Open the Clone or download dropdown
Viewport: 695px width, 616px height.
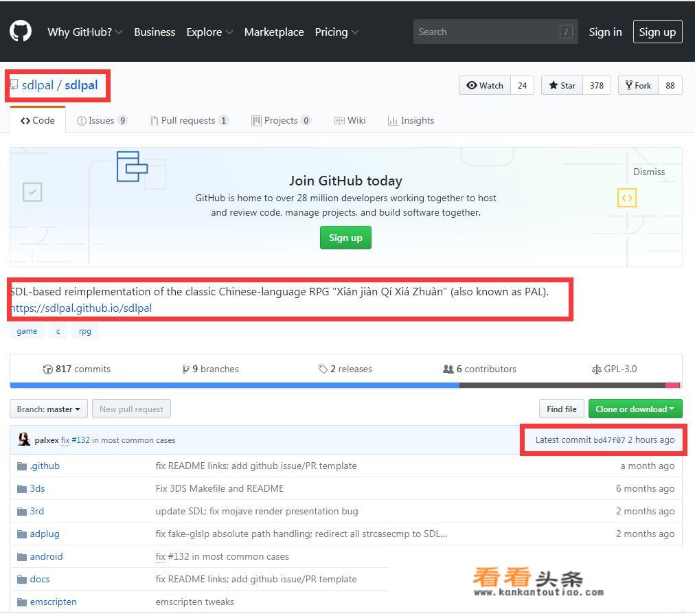tap(635, 409)
